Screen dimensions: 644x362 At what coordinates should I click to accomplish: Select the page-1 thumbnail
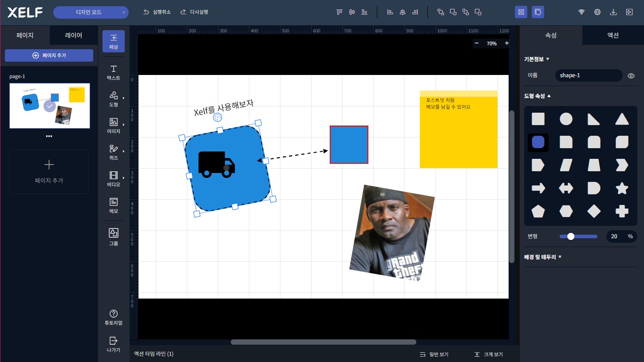click(50, 106)
